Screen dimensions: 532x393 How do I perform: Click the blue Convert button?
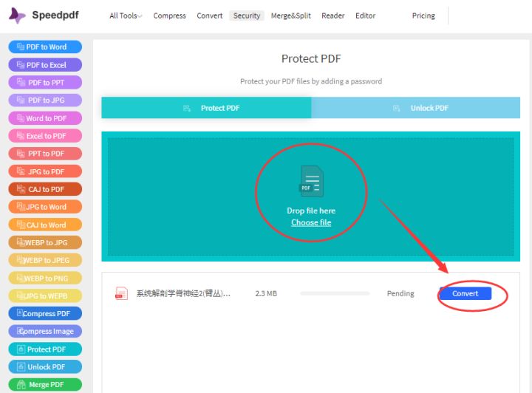click(465, 293)
